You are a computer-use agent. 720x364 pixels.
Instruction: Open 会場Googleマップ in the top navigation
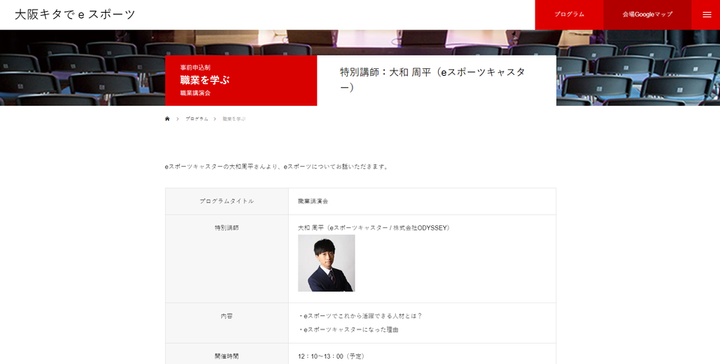647,15
